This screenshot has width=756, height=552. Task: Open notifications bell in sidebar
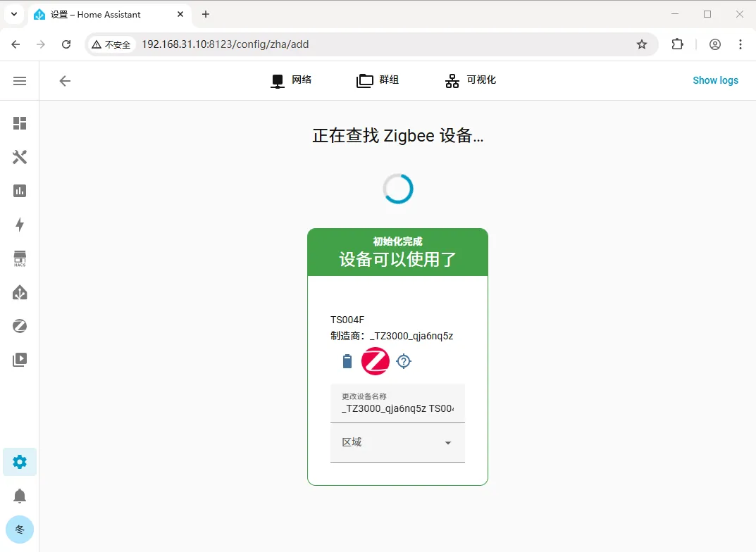click(20, 496)
